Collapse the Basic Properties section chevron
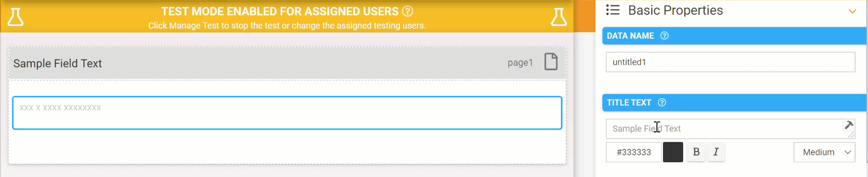868x177 pixels. tap(852, 11)
